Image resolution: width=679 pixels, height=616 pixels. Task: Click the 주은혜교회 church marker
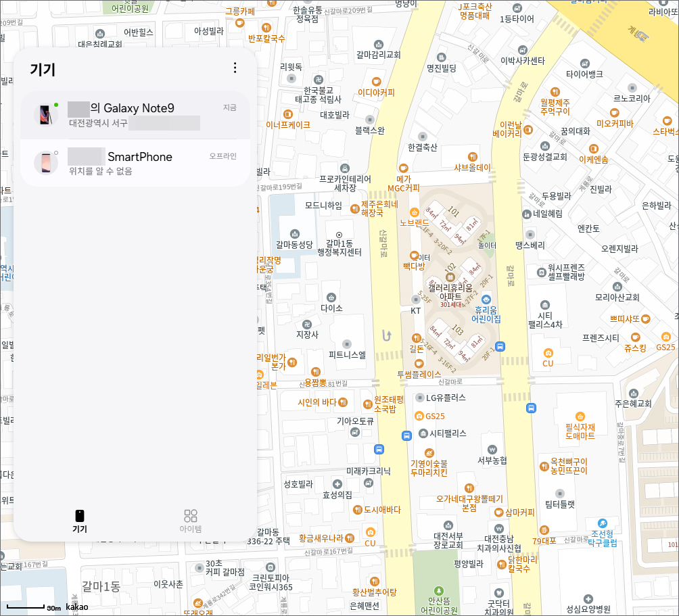[634, 394]
